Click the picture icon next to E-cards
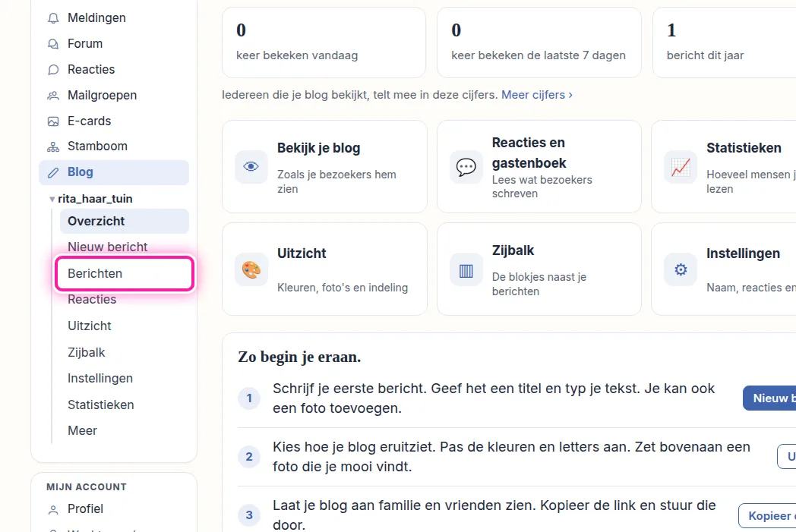796x532 pixels. click(53, 121)
